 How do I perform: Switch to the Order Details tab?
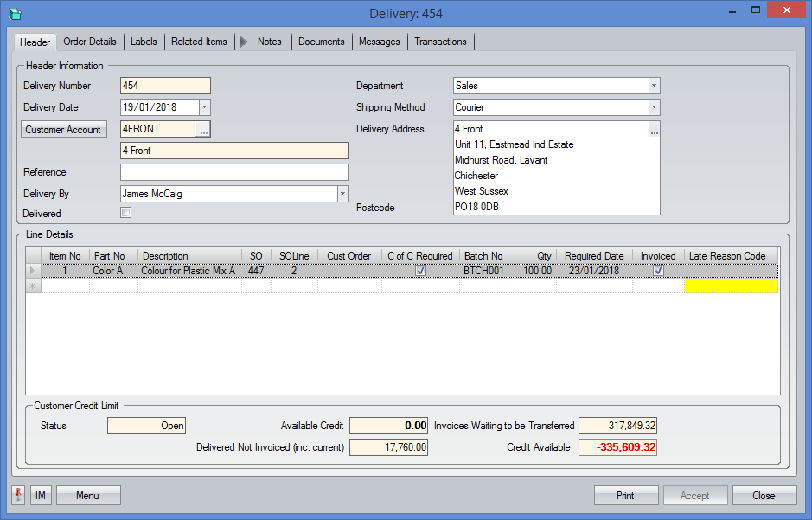pos(90,42)
